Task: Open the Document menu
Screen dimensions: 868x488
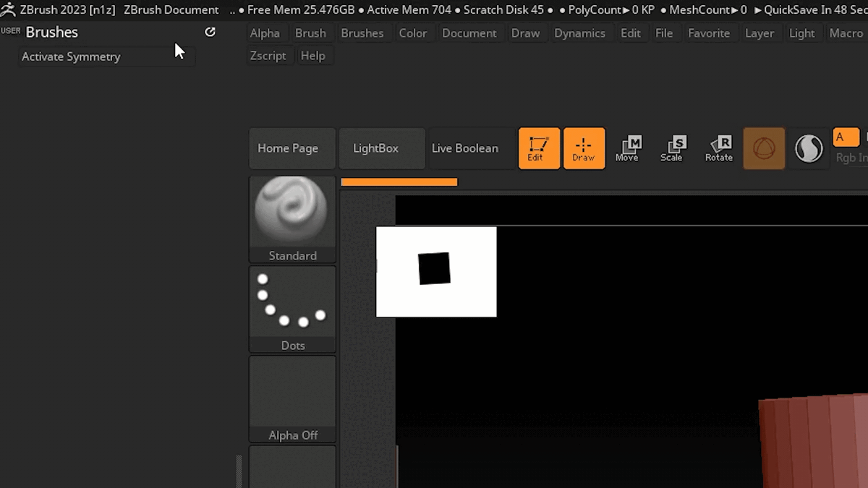Action: pos(469,33)
